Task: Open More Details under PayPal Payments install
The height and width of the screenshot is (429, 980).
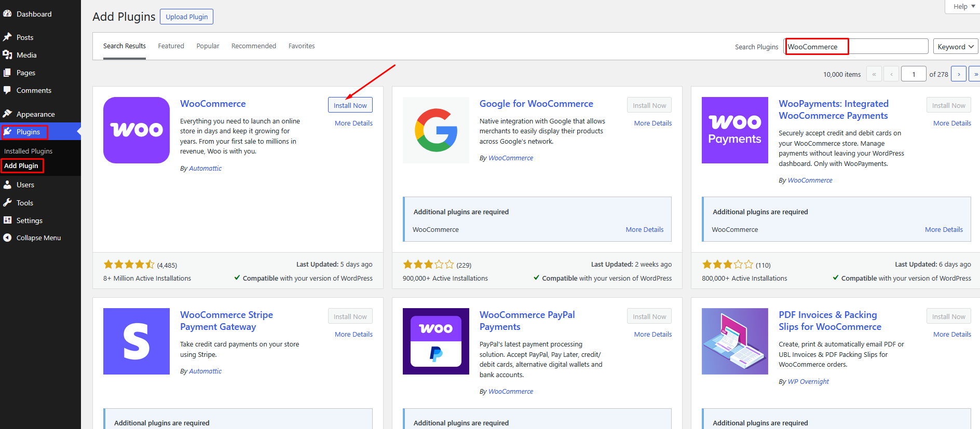Action: tap(653, 334)
